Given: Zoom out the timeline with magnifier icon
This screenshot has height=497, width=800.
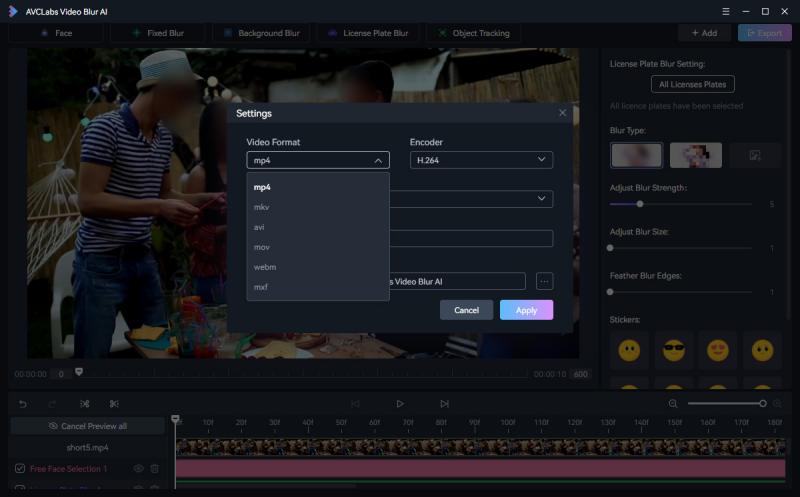Looking at the screenshot, I should (673, 404).
